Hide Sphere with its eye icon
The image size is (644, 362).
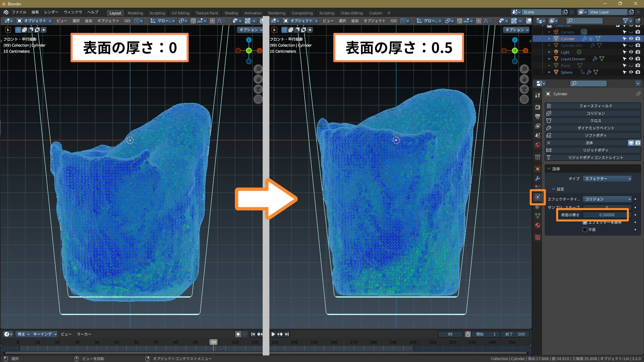tap(631, 72)
